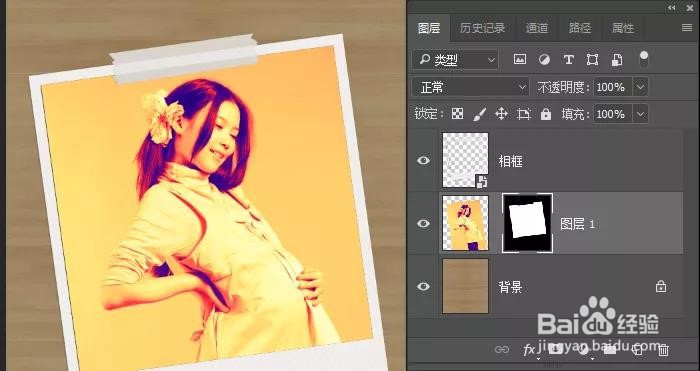Open the 正常 blend mode dropdown
Image resolution: width=700 pixels, height=371 pixels.
point(471,87)
